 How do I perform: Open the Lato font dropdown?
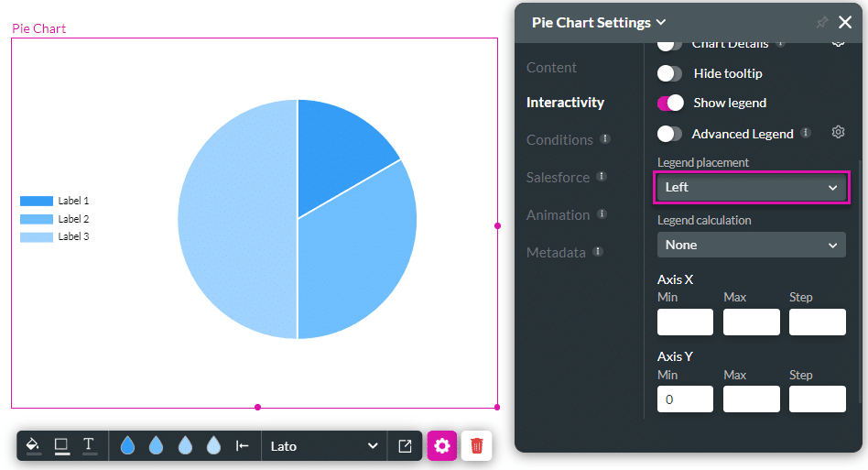323,446
